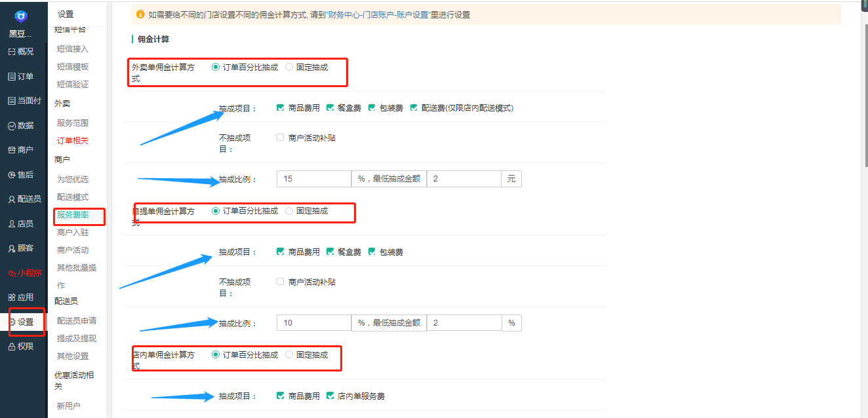Image resolution: width=868 pixels, height=418 pixels.
Task: Open the 数据 data sidebar item
Action: click(21, 126)
